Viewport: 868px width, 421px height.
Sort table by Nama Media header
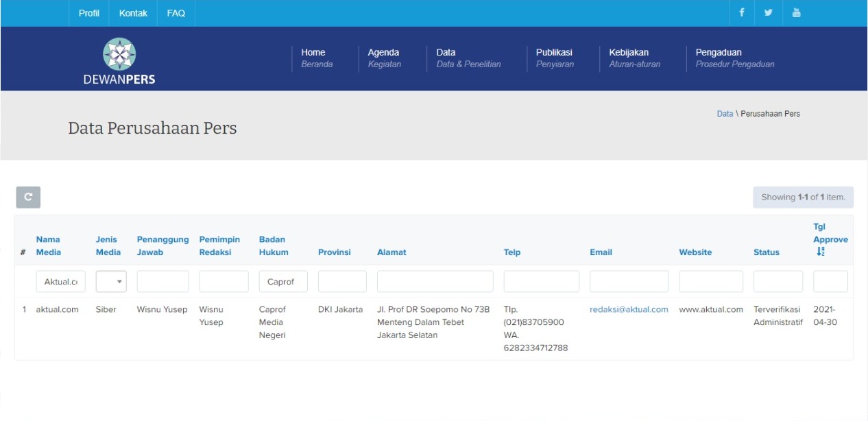click(48, 245)
